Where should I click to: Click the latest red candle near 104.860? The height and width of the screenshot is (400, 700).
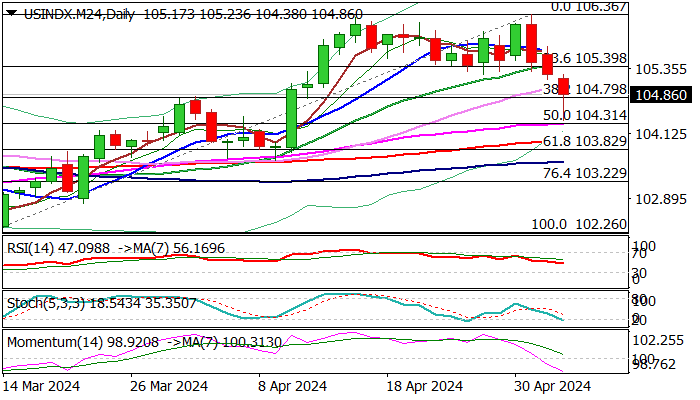564,88
